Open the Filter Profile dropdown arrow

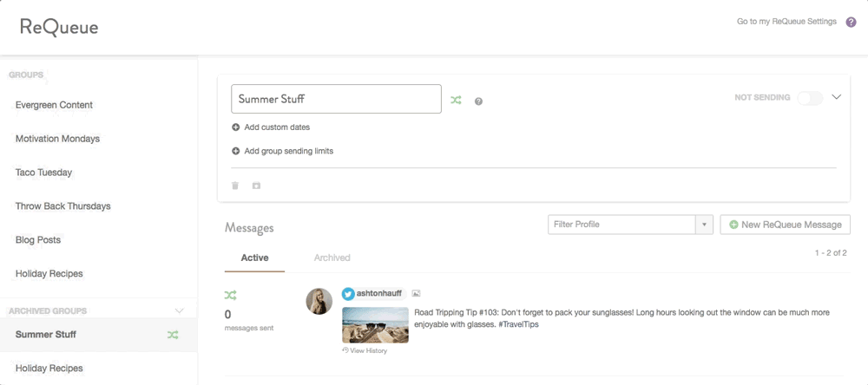click(x=704, y=225)
